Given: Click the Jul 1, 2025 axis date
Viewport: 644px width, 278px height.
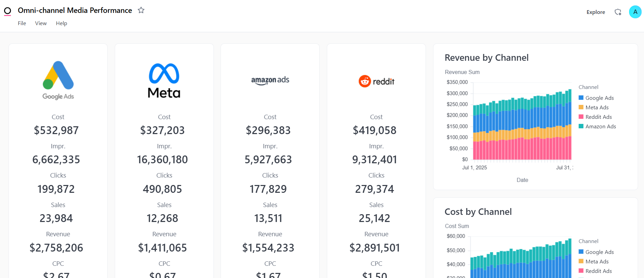Looking at the screenshot, I should [475, 168].
